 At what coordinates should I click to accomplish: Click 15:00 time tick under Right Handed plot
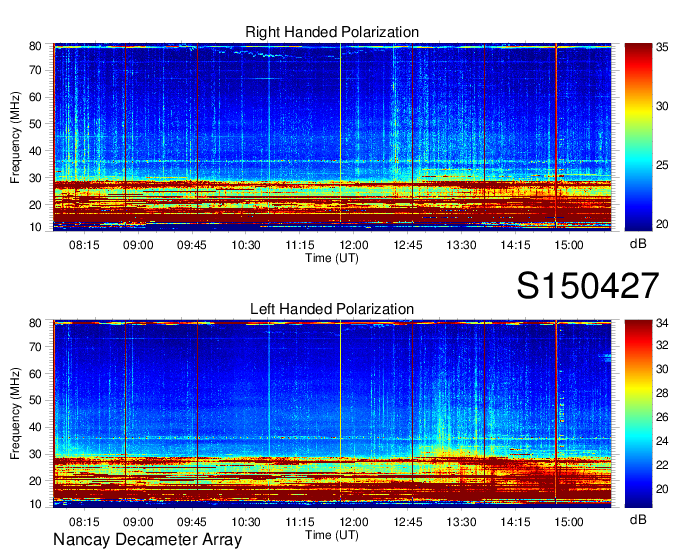pyautogui.click(x=569, y=245)
